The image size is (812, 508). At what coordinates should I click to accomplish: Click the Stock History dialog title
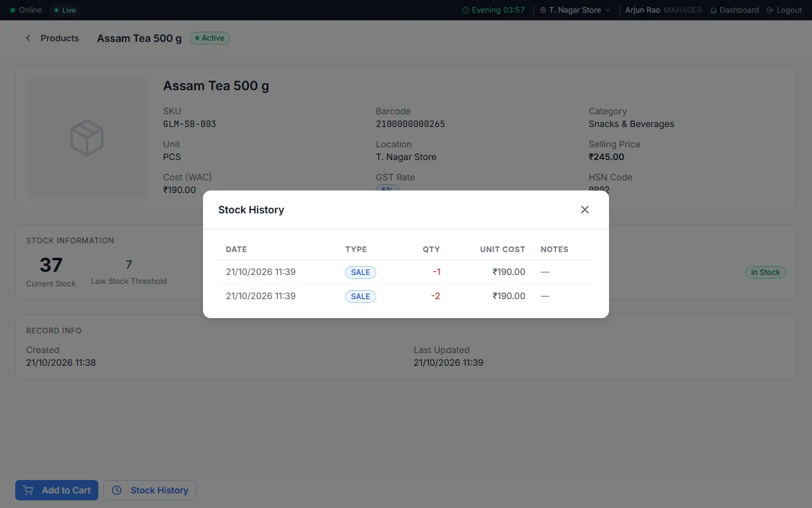[251, 210]
